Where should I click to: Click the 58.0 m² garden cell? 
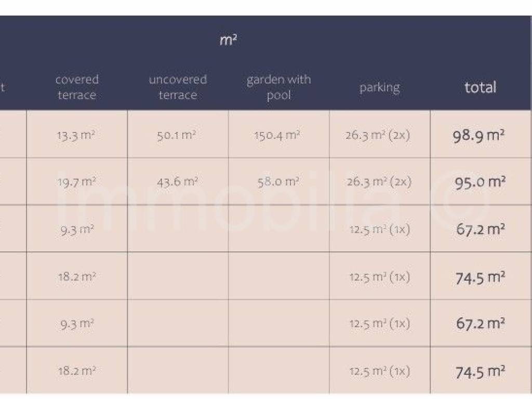click(278, 182)
